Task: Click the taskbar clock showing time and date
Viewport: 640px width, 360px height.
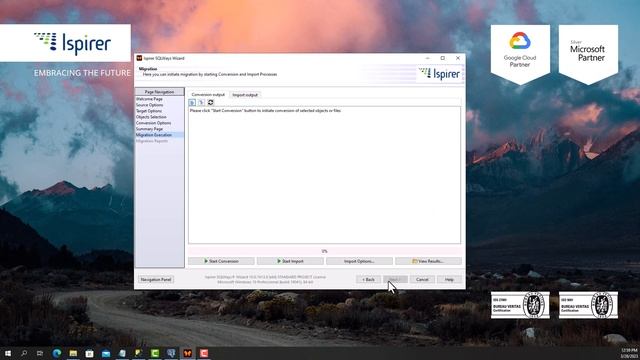Action: [x=629, y=353]
